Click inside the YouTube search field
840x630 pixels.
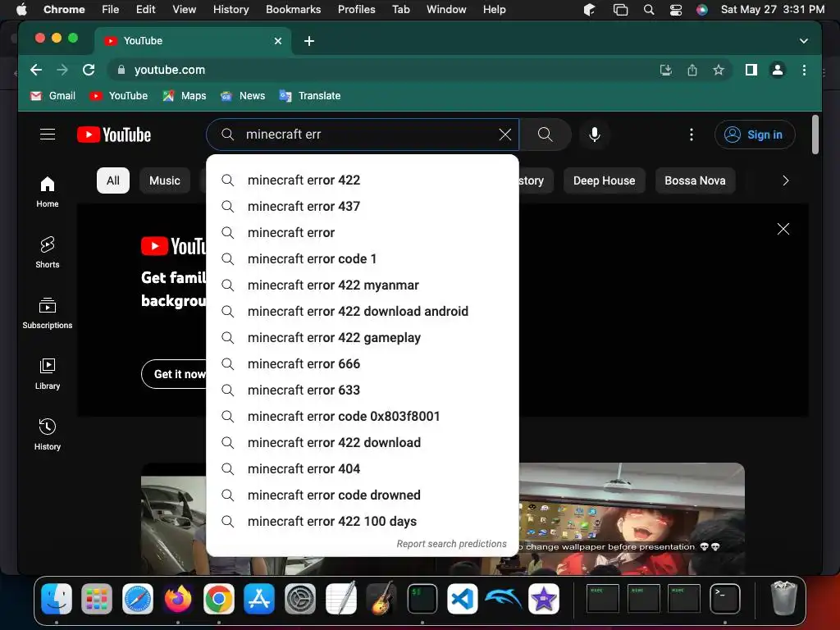pos(364,135)
